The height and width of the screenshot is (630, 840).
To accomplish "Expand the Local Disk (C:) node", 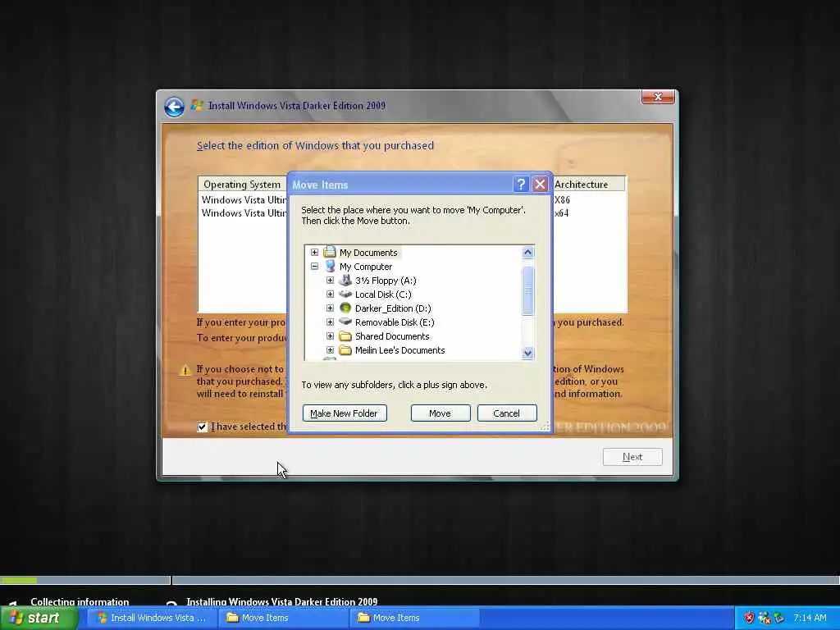I will tap(330, 294).
